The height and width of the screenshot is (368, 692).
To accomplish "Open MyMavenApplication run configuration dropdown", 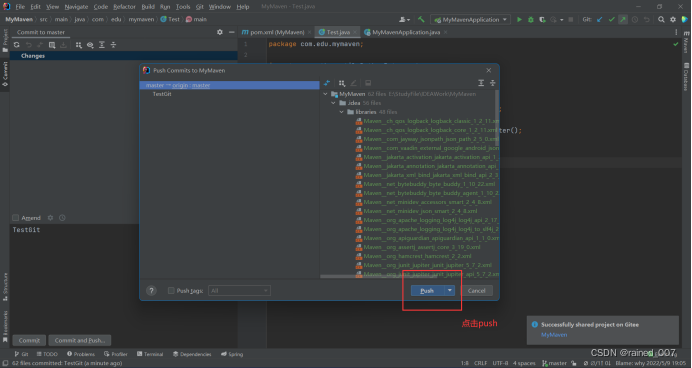I will tap(470, 19).
